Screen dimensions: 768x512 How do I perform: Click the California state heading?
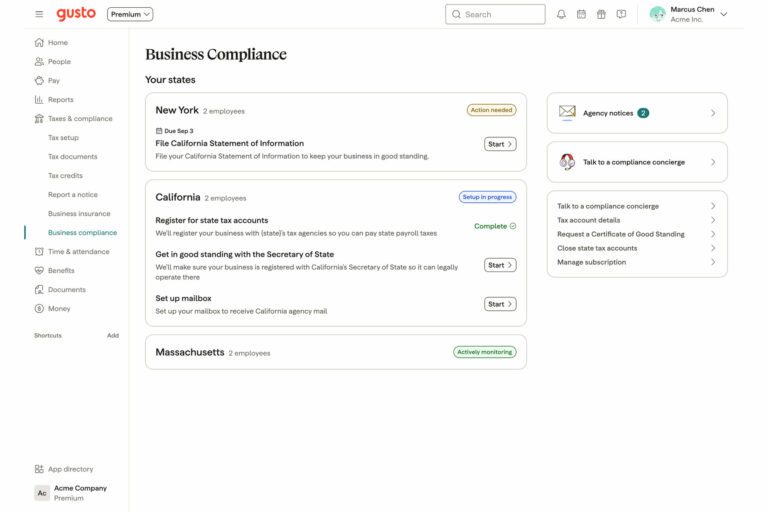(178, 197)
